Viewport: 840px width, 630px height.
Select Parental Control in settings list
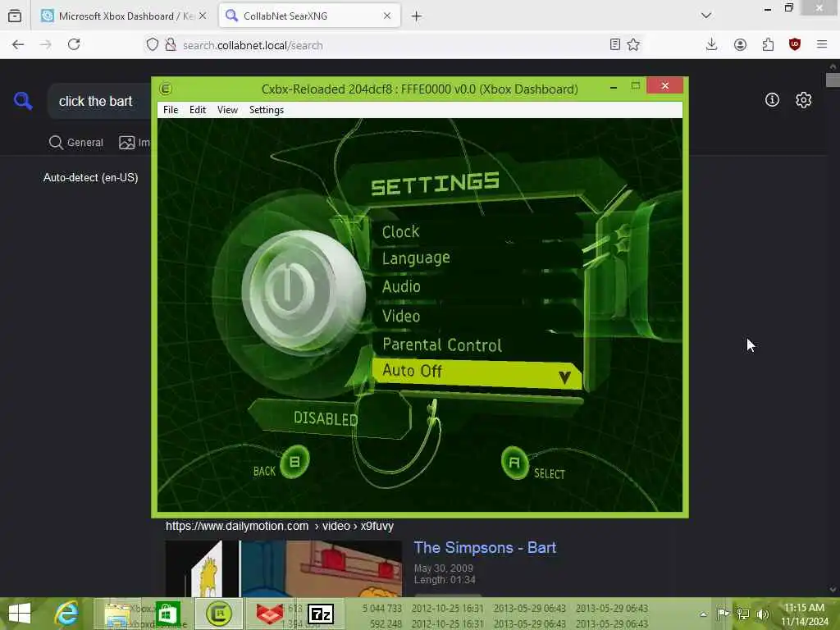point(442,345)
